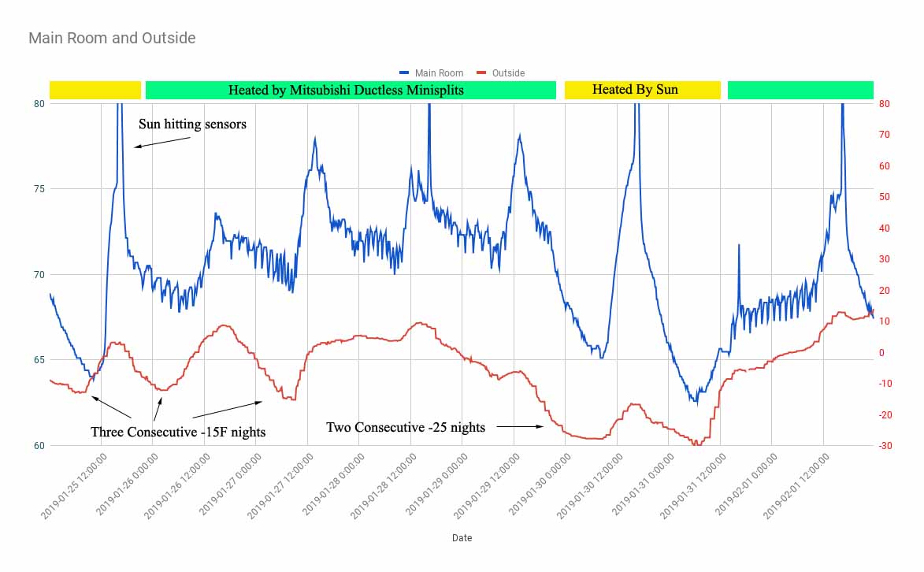The height and width of the screenshot is (572, 924).
Task: Click the red 0 axis label
Action: tap(881, 353)
